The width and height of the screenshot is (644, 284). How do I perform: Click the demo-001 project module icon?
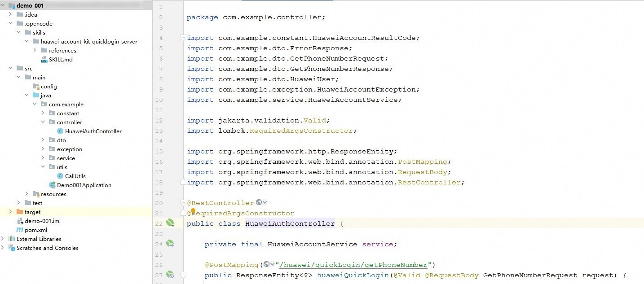click(x=12, y=5)
